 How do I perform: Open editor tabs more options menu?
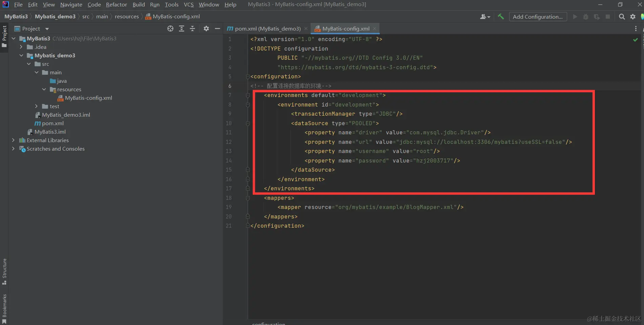[x=636, y=28]
